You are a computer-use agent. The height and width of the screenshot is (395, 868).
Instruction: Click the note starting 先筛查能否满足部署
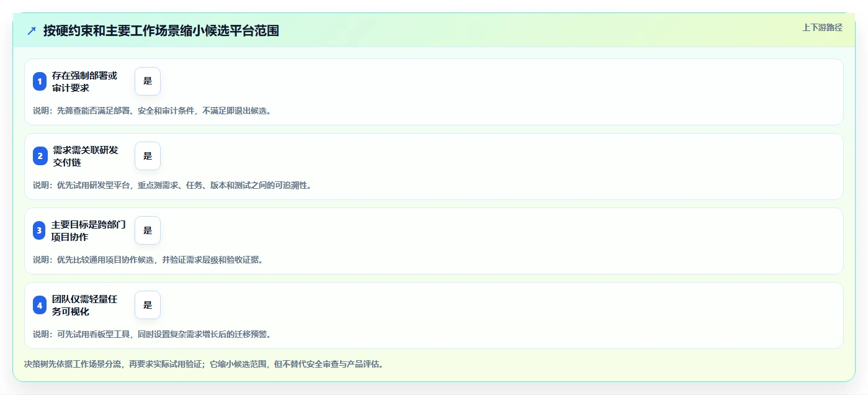(x=152, y=111)
